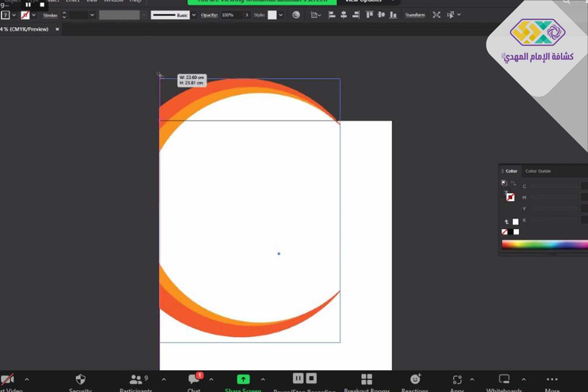Click vertical align top icon

[369, 15]
